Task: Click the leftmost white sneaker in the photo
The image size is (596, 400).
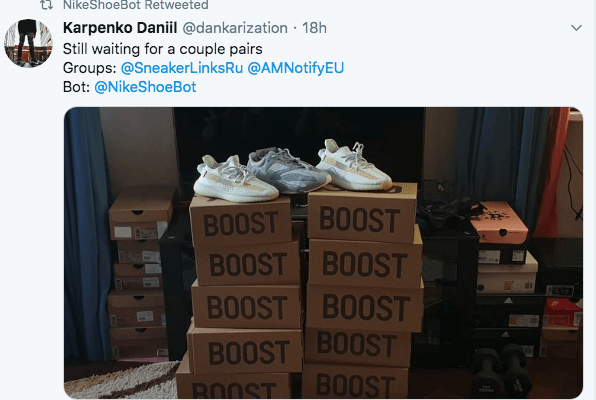Action: pos(235,179)
